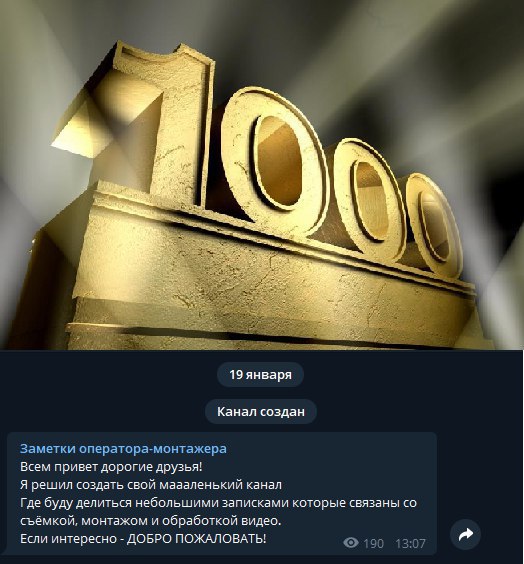The width and height of the screenshot is (524, 564).
Task: Click the ДОБРО ПОЖАЛОВАТЬ text
Action: [x=197, y=538]
